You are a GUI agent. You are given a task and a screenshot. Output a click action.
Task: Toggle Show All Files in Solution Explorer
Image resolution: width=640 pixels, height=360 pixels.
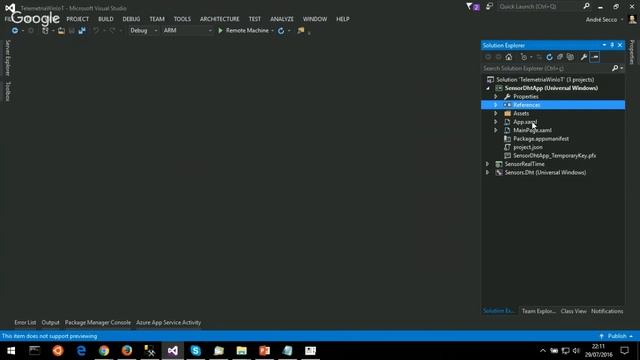click(570, 57)
